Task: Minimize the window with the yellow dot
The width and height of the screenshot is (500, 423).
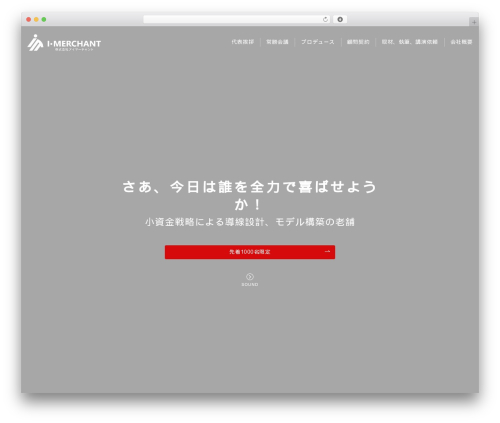Action: 36,19
